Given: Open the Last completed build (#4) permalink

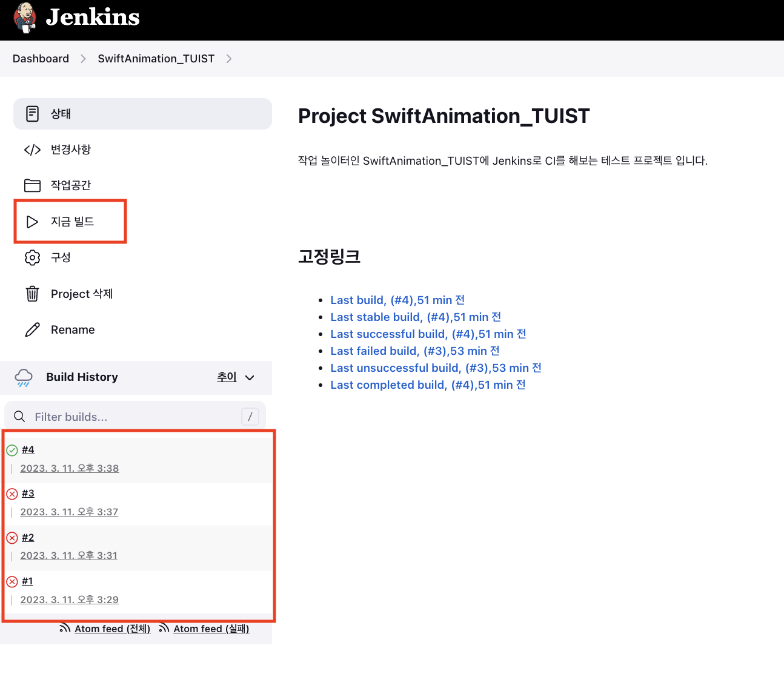Looking at the screenshot, I should pos(428,385).
